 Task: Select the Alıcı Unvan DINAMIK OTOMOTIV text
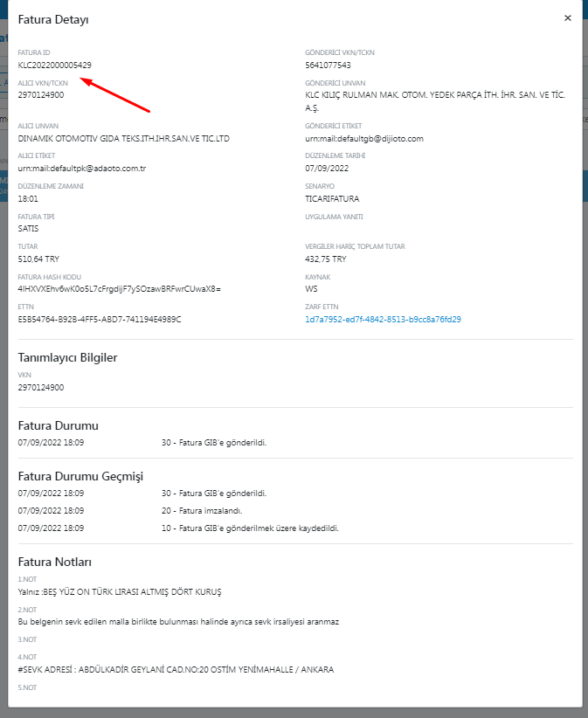coord(123,138)
